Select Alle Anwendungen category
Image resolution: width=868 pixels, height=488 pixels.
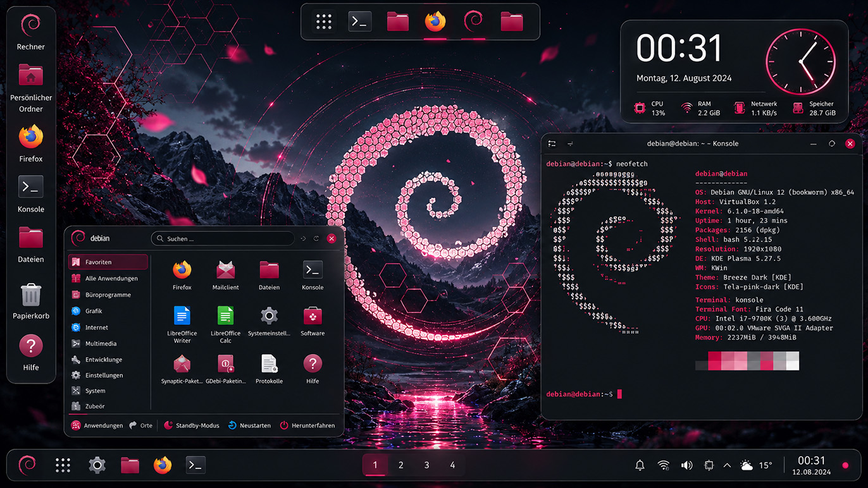(108, 278)
